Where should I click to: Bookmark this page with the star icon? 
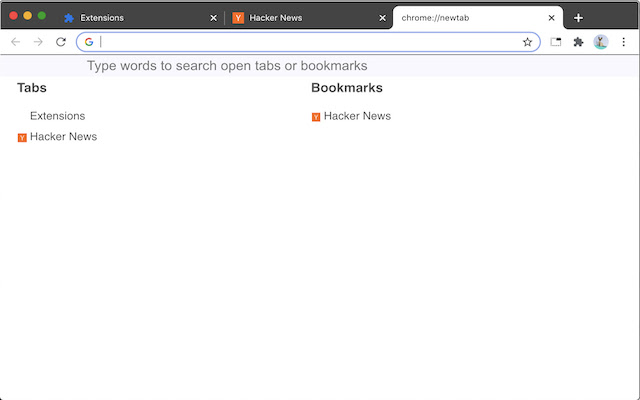[527, 42]
